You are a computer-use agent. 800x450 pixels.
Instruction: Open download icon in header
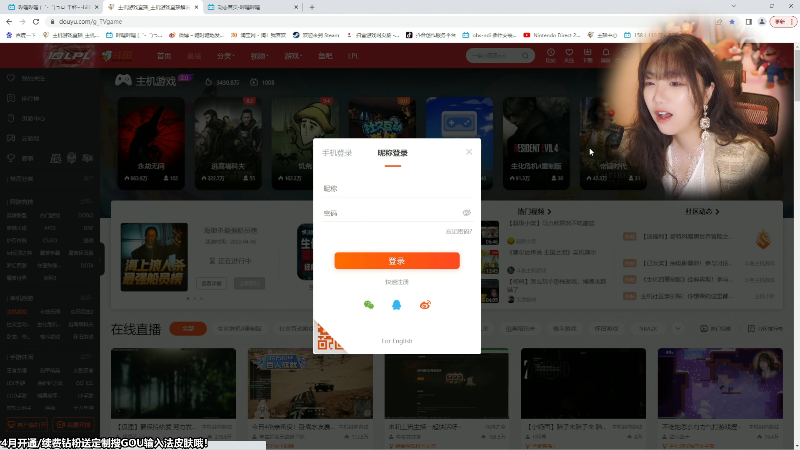pos(587,55)
